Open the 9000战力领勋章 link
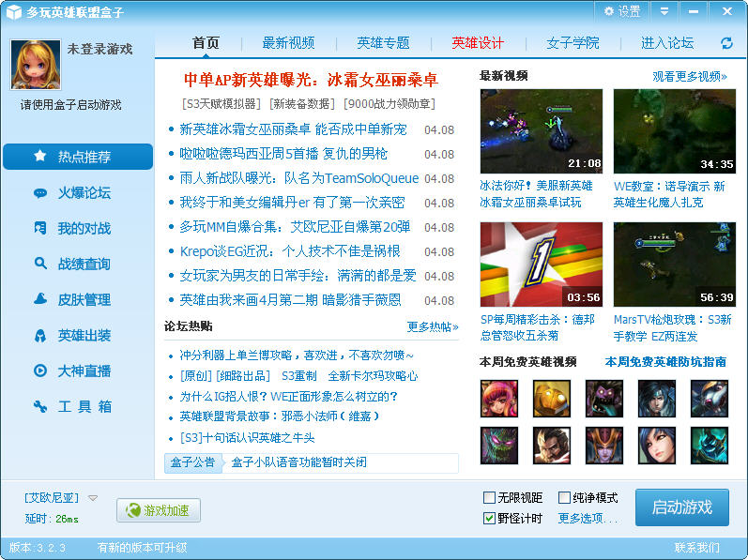Image resolution: width=748 pixels, height=560 pixels. [x=389, y=103]
